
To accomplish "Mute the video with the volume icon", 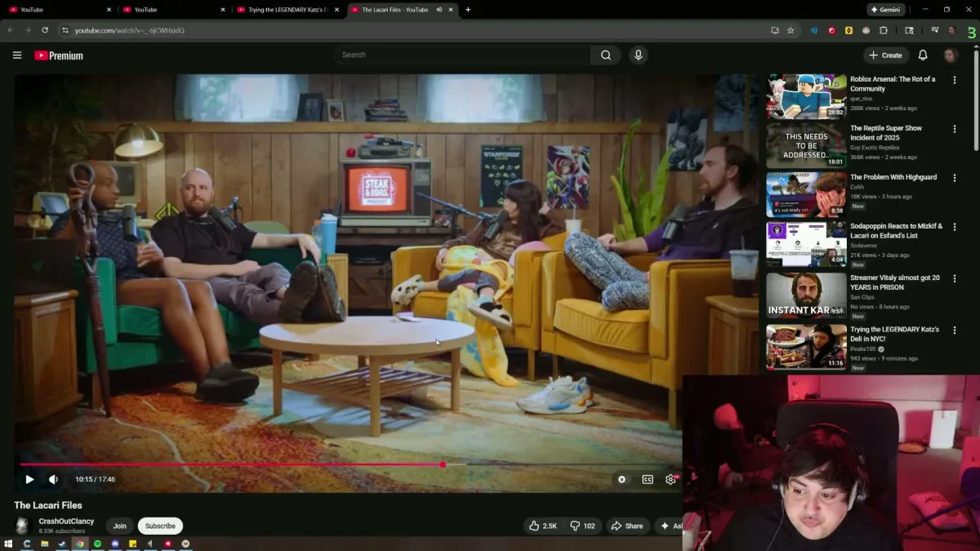I will coord(53,479).
